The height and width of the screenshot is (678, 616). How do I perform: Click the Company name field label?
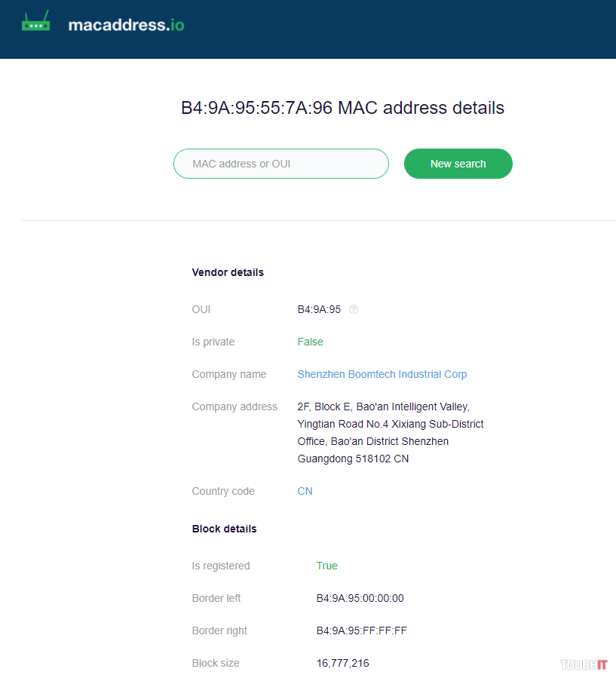[x=228, y=374]
